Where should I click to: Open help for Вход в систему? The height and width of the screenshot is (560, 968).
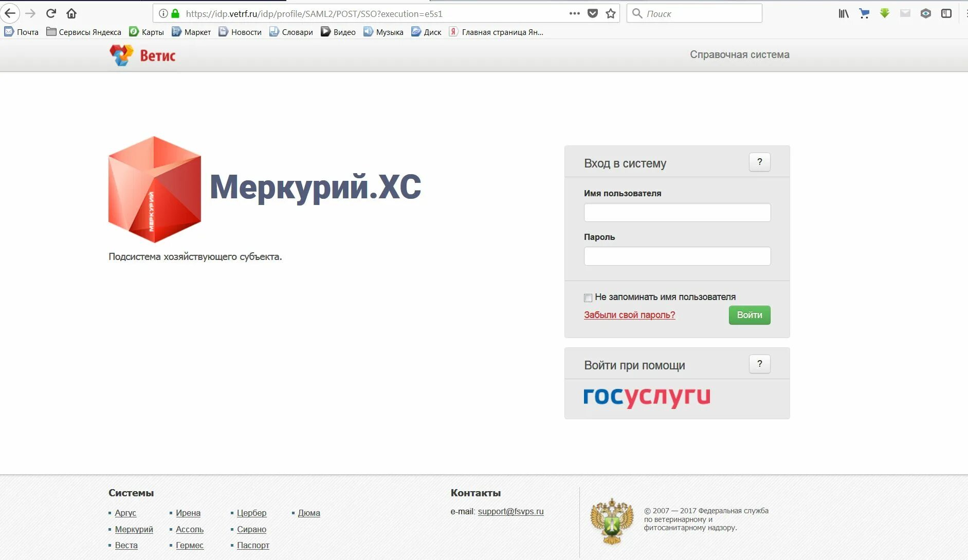pos(759,162)
